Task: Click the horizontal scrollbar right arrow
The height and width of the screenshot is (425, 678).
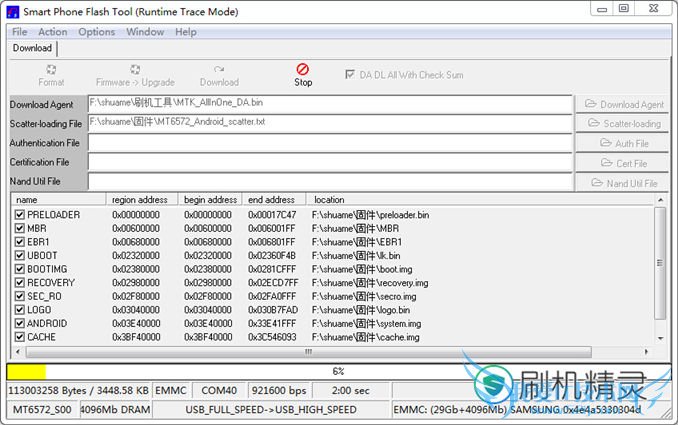Action: (646, 352)
